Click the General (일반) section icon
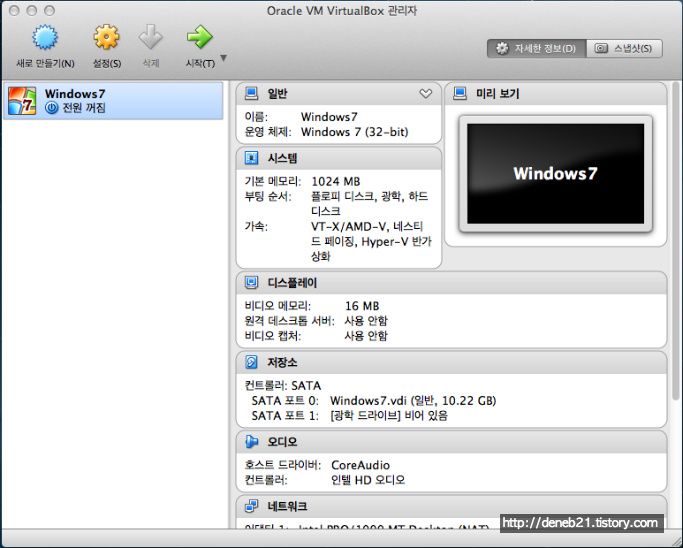This screenshot has width=683, height=548. tap(251, 93)
